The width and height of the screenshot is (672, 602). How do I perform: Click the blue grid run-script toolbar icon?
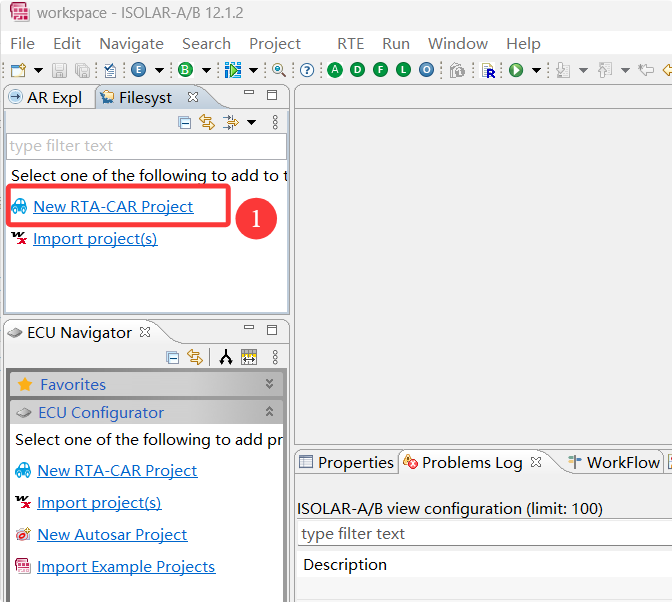(233, 70)
